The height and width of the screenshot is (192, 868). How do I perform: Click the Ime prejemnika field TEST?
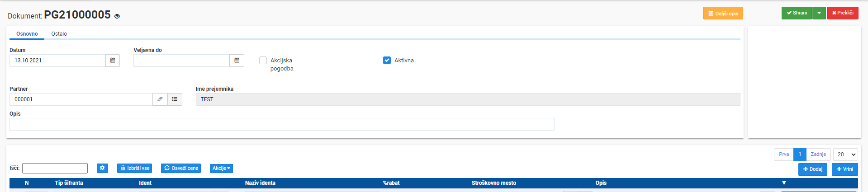468,99
